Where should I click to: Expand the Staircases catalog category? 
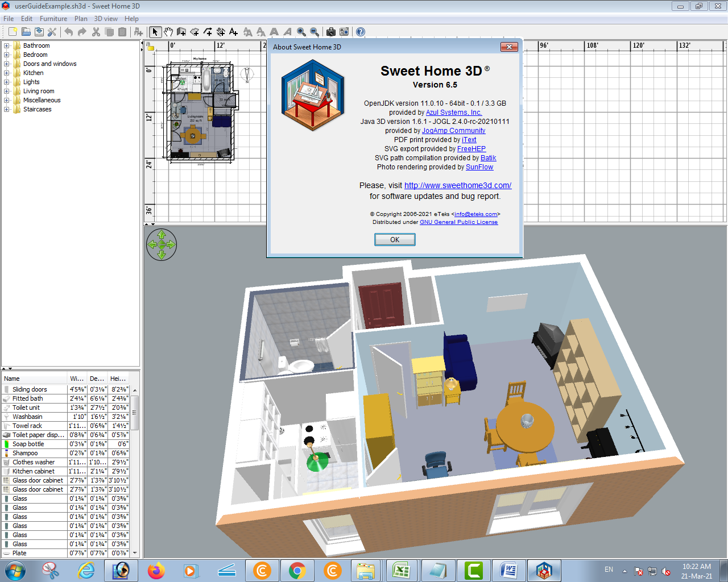click(7, 109)
